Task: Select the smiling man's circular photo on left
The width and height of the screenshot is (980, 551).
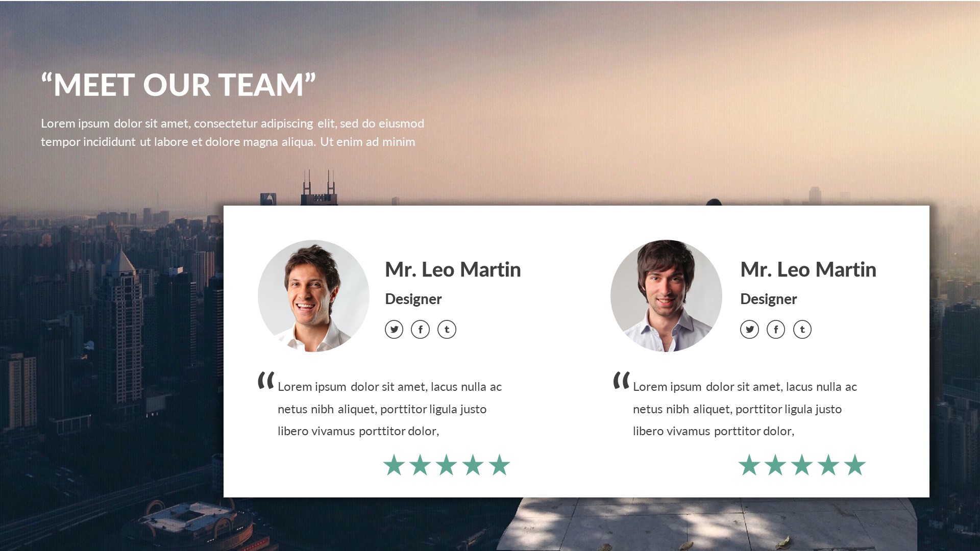Action: pyautogui.click(x=313, y=296)
